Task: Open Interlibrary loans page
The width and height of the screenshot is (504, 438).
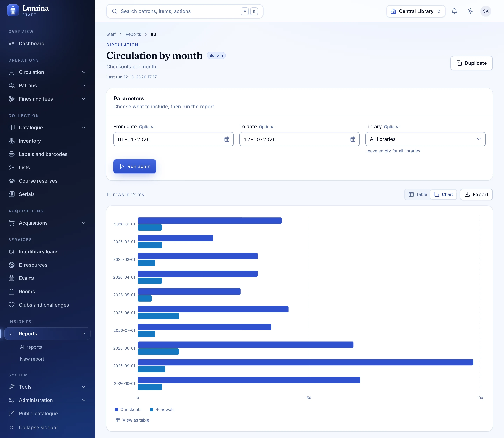Action: pos(47,252)
